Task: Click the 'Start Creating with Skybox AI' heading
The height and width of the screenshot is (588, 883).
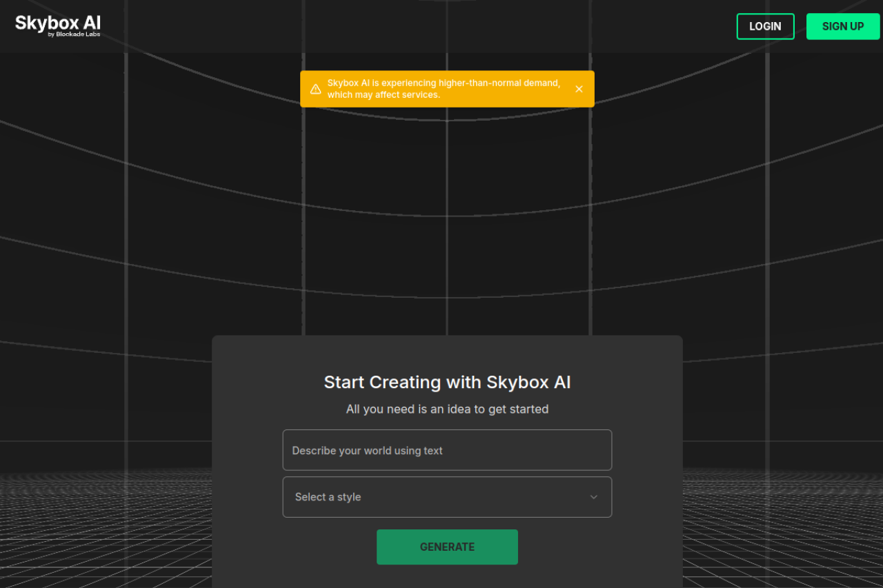Action: tap(447, 382)
